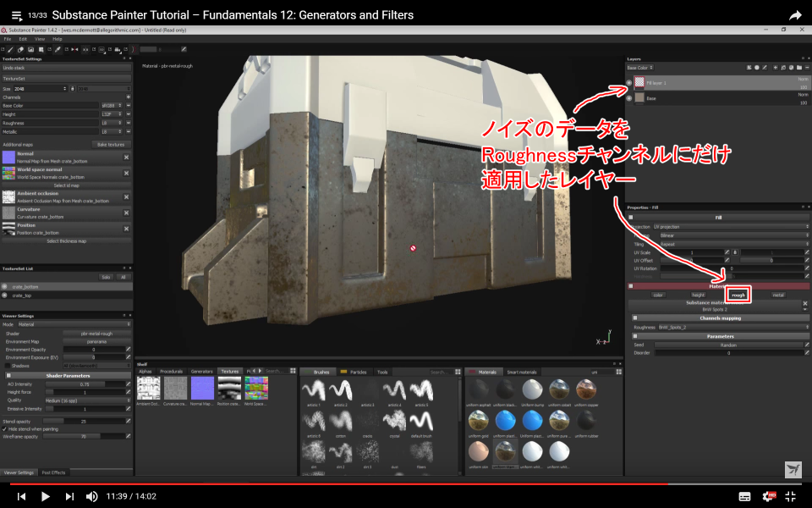Toggle the height channel button in Material
Image resolution: width=812 pixels, height=508 pixels.
pos(698,295)
